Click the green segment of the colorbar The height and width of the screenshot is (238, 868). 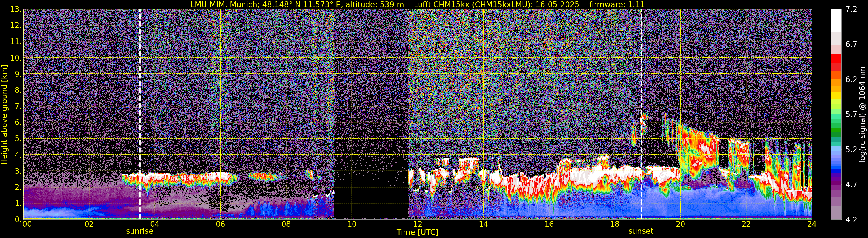tap(836, 130)
